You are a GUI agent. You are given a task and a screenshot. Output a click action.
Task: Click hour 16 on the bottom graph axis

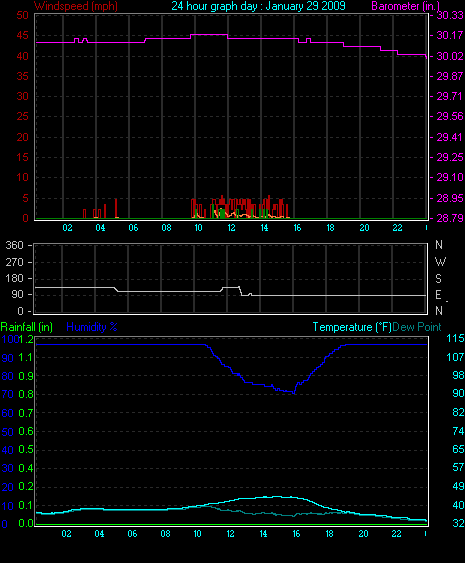[296, 534]
